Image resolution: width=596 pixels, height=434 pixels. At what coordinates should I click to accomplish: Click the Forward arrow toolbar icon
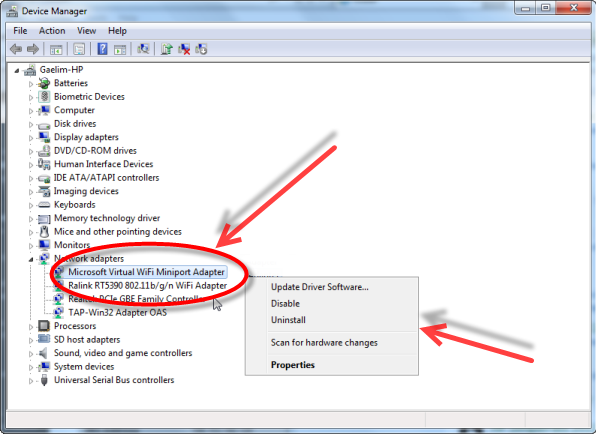click(x=33, y=49)
